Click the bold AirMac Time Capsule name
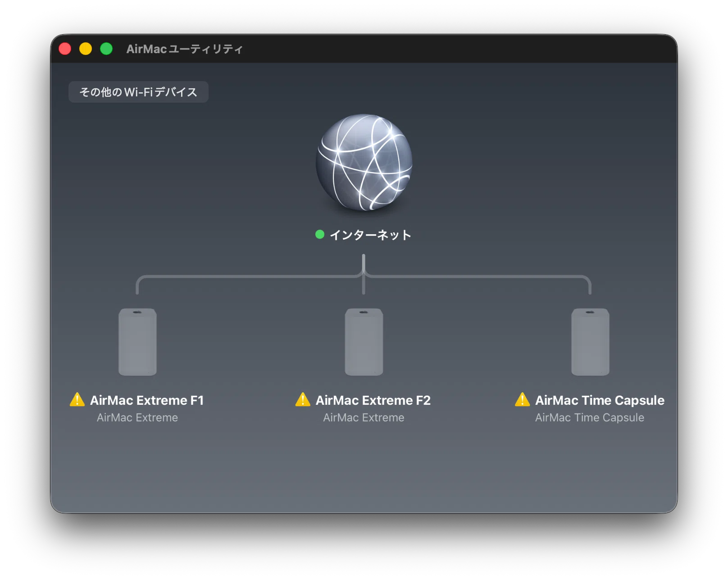The height and width of the screenshot is (580, 728). [x=600, y=400]
